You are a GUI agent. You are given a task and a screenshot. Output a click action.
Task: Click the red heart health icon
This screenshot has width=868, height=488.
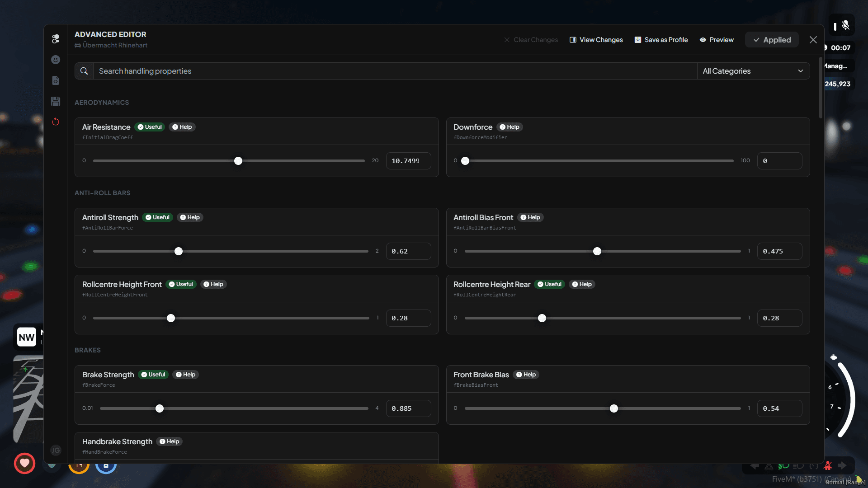point(24,463)
